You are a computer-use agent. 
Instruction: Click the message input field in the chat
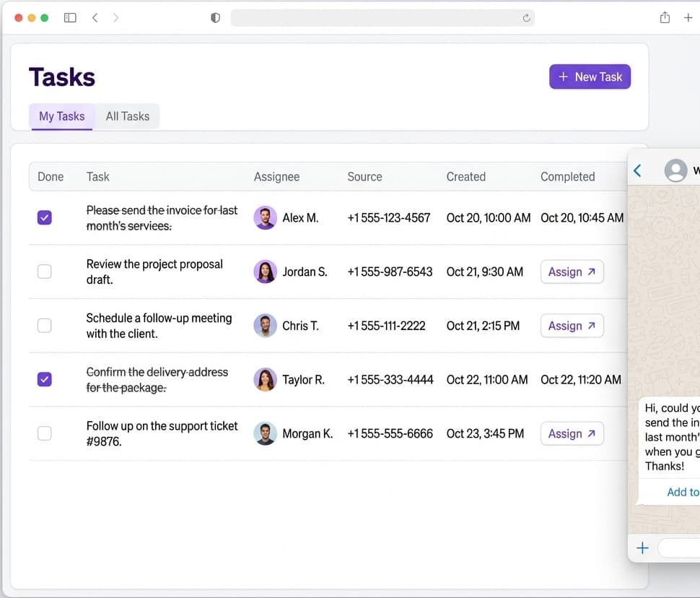pos(678,548)
